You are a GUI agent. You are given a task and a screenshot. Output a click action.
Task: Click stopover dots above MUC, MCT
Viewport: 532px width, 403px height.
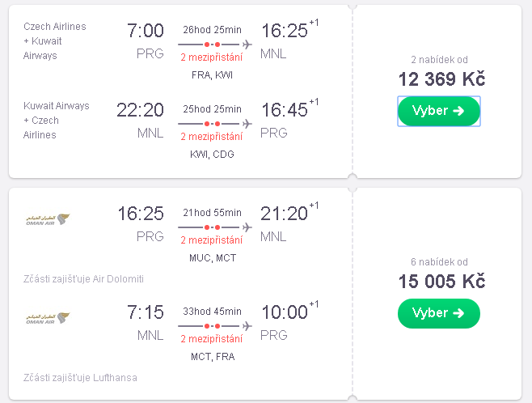click(212, 227)
